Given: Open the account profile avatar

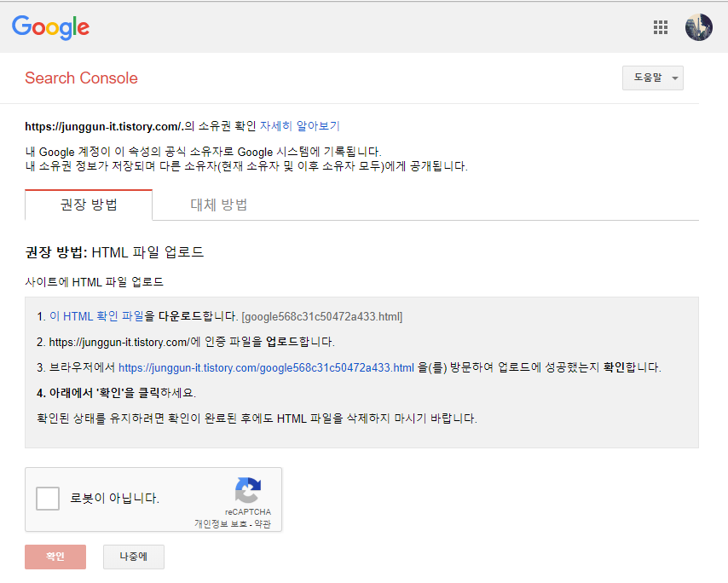Looking at the screenshot, I should click(x=699, y=27).
